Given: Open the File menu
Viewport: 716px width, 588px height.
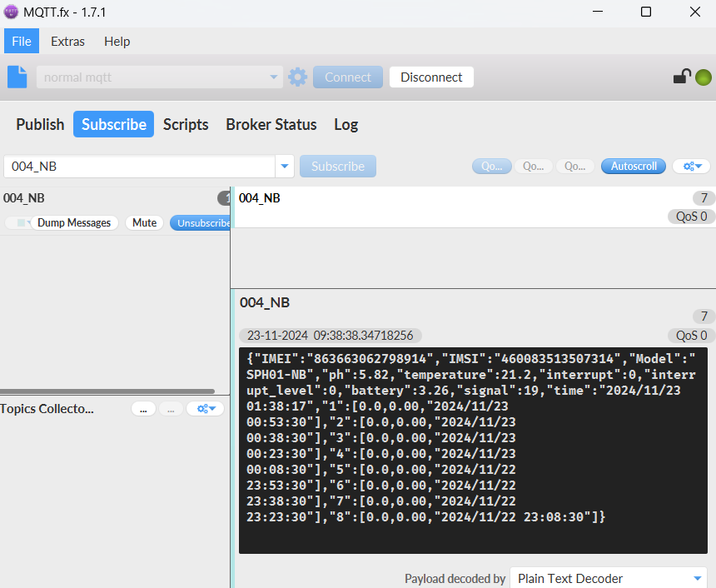Looking at the screenshot, I should (22, 41).
